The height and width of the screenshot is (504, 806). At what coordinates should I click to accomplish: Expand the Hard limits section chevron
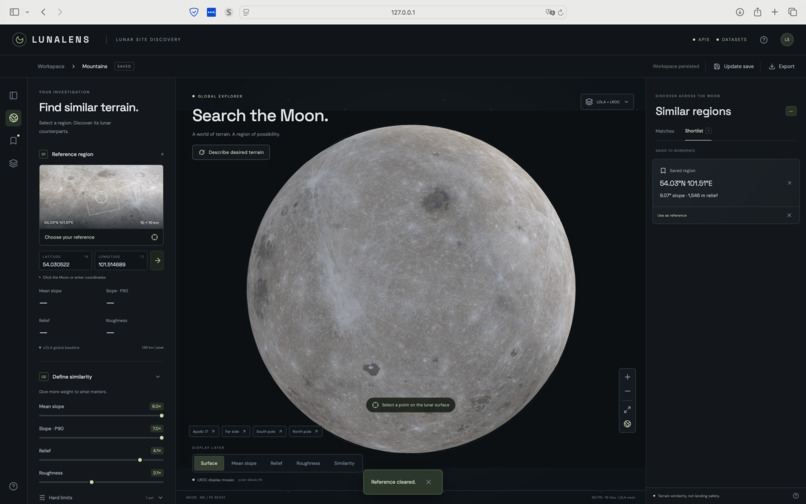click(x=160, y=498)
